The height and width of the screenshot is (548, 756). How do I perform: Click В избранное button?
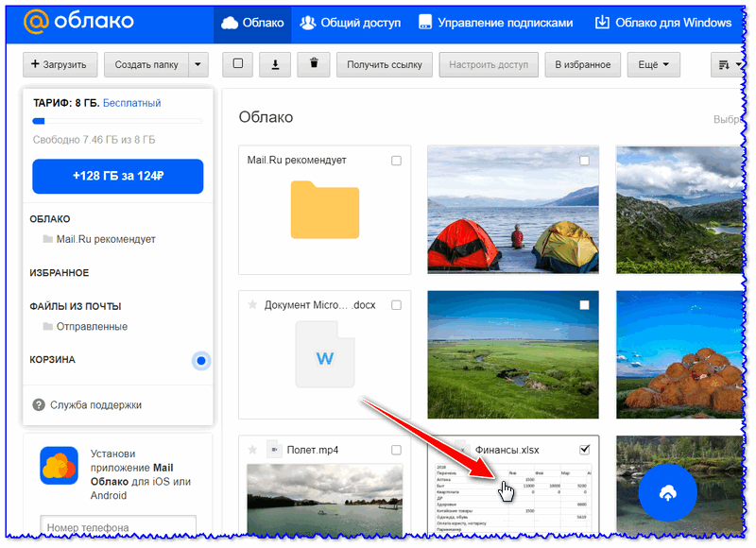click(x=582, y=64)
